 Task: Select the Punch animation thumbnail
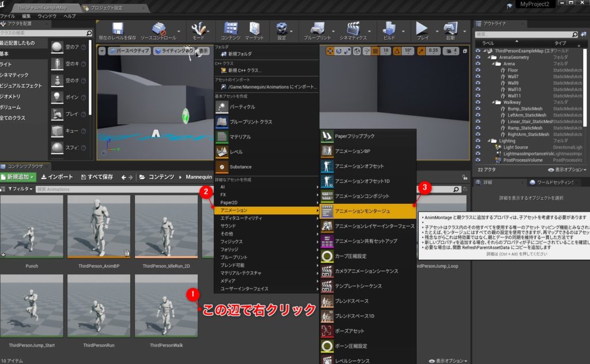tap(32, 227)
